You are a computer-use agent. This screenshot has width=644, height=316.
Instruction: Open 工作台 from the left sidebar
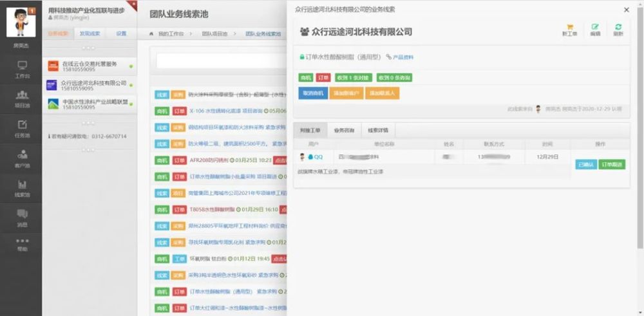coord(22,68)
